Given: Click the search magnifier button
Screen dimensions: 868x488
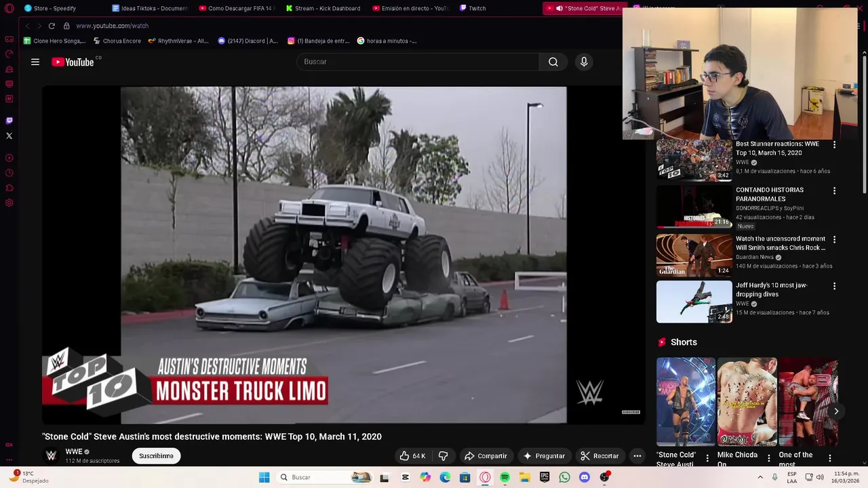Looking at the screenshot, I should pyautogui.click(x=553, y=62).
